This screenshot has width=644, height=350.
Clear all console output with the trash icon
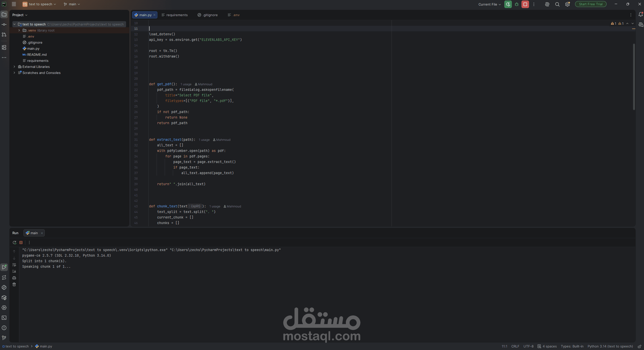pyautogui.click(x=14, y=284)
